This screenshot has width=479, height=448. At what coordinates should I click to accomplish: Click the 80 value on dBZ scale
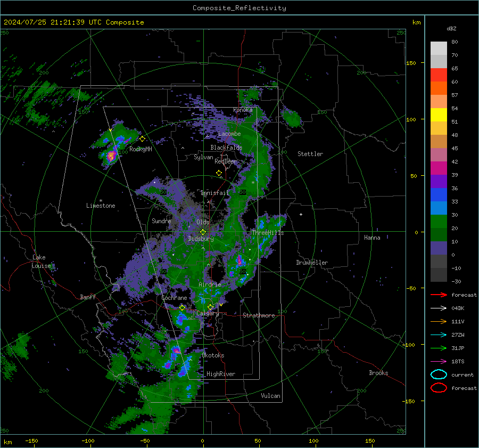pyautogui.click(x=455, y=42)
